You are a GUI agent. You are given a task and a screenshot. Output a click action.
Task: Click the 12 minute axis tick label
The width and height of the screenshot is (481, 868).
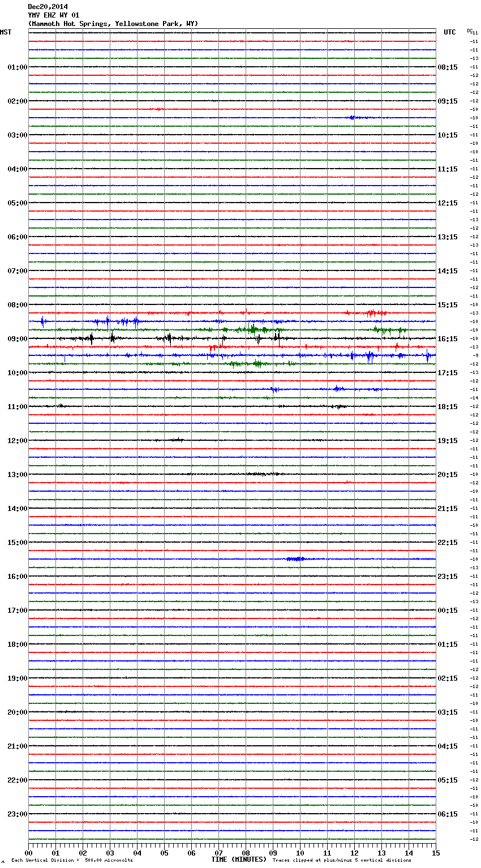pyautogui.click(x=354, y=853)
